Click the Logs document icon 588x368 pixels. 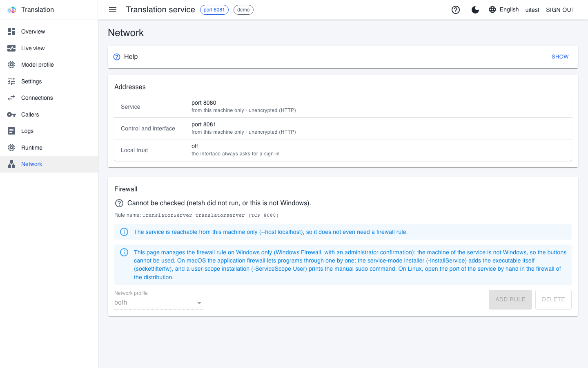click(11, 131)
